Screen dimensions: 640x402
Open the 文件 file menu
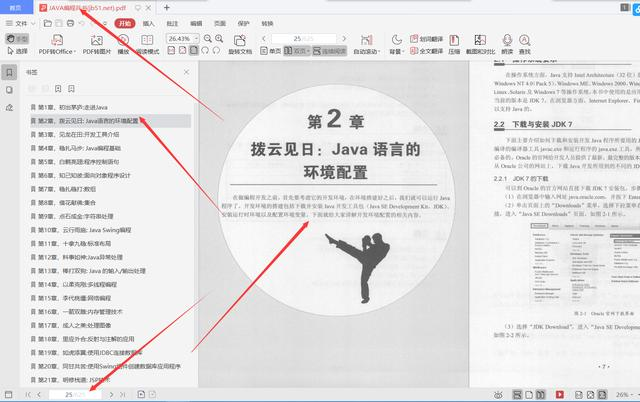click(20, 24)
